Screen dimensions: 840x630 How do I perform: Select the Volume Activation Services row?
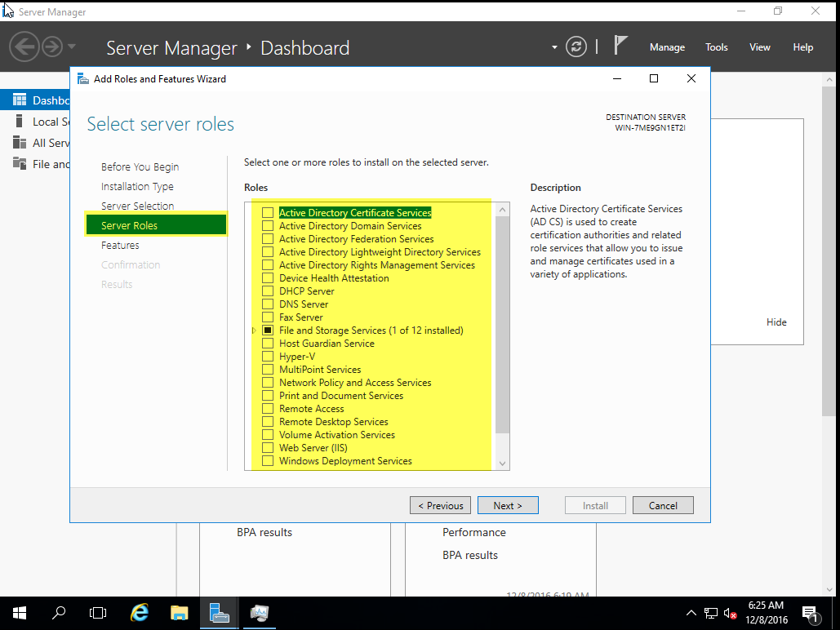tap(337, 435)
